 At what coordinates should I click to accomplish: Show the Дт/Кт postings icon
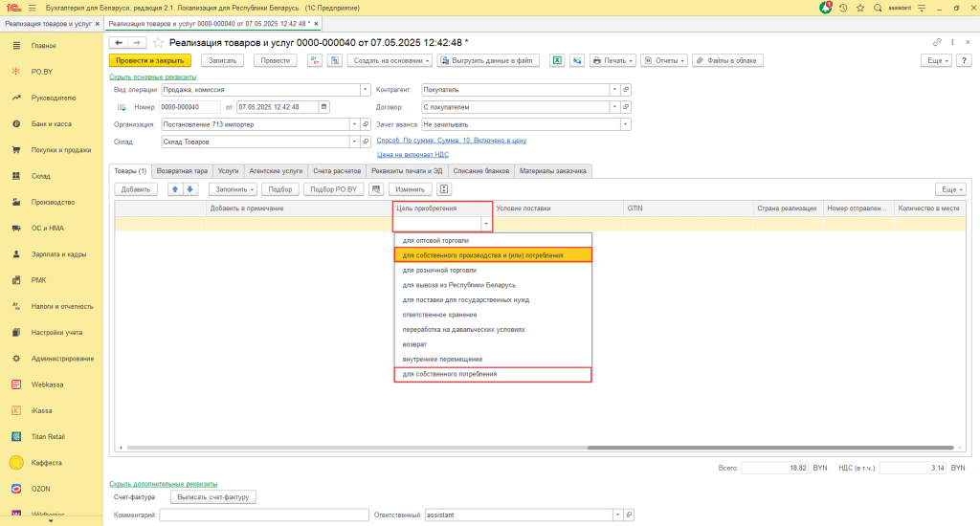click(314, 60)
